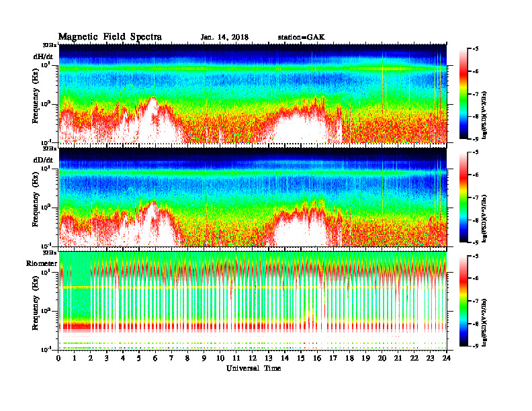This screenshot has height=411, width=532.
Task: Click the dD/dt panel color bar
Action: [463, 197]
